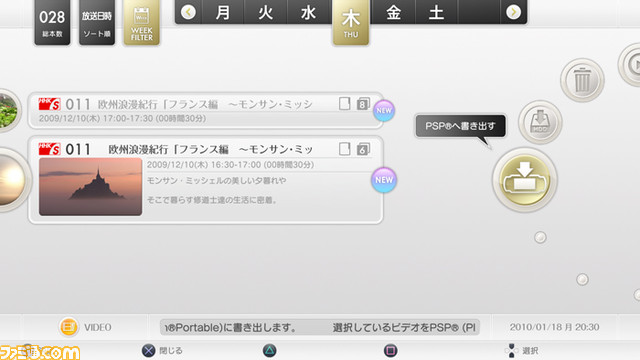Click the HDD copy icon button
Screen dimensions: 640x360
coord(540,122)
